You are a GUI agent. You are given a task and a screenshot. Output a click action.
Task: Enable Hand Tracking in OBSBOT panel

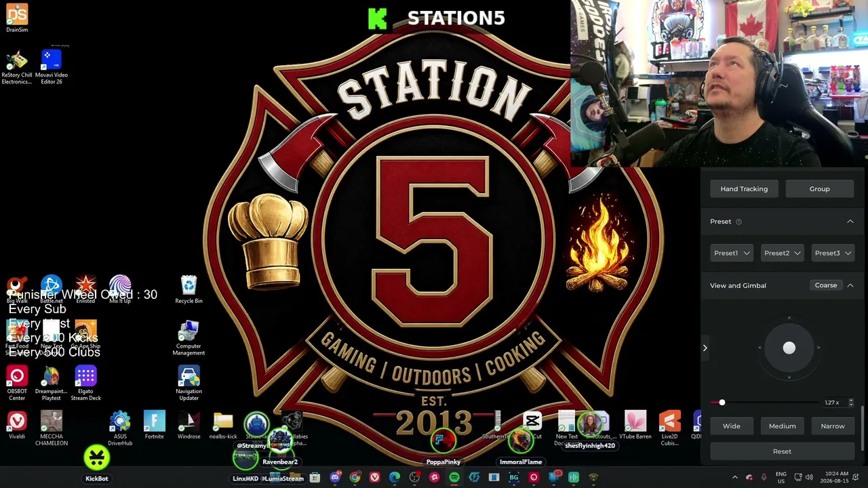point(744,189)
